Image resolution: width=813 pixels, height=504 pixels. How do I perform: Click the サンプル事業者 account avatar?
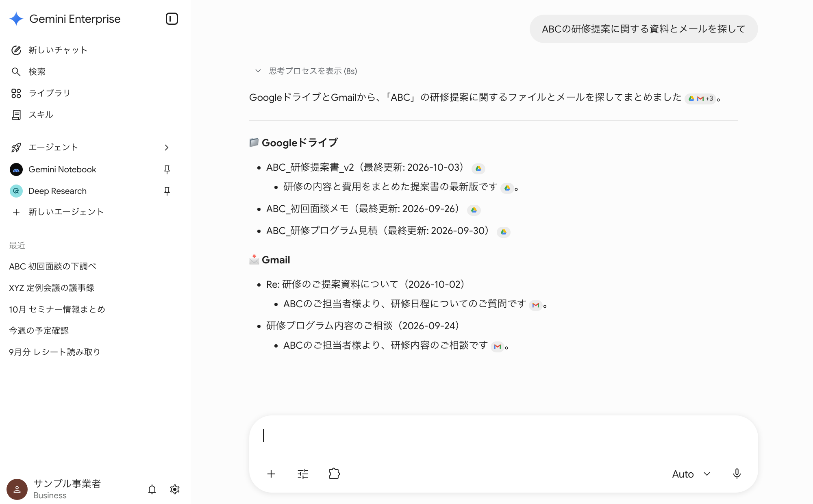click(x=17, y=489)
